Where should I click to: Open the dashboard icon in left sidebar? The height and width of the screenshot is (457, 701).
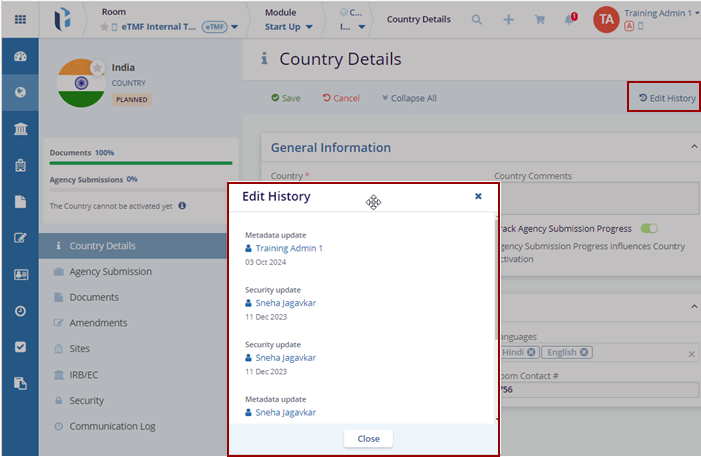pyautogui.click(x=20, y=55)
